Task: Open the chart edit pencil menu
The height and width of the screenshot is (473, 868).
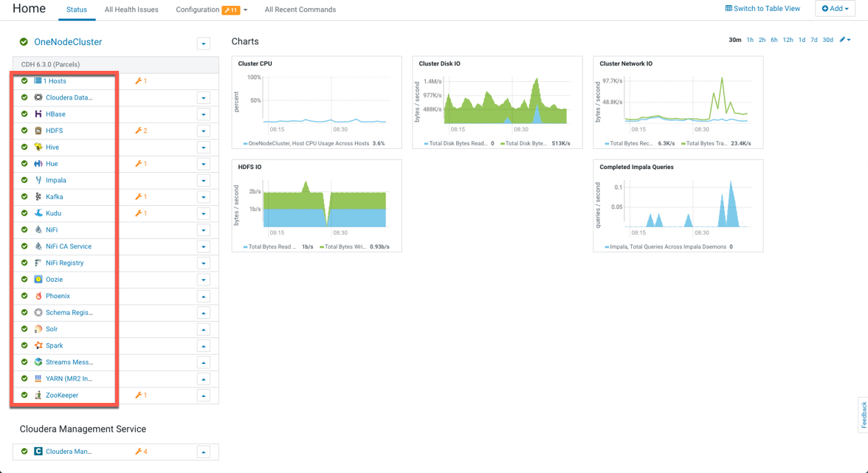Action: point(844,40)
